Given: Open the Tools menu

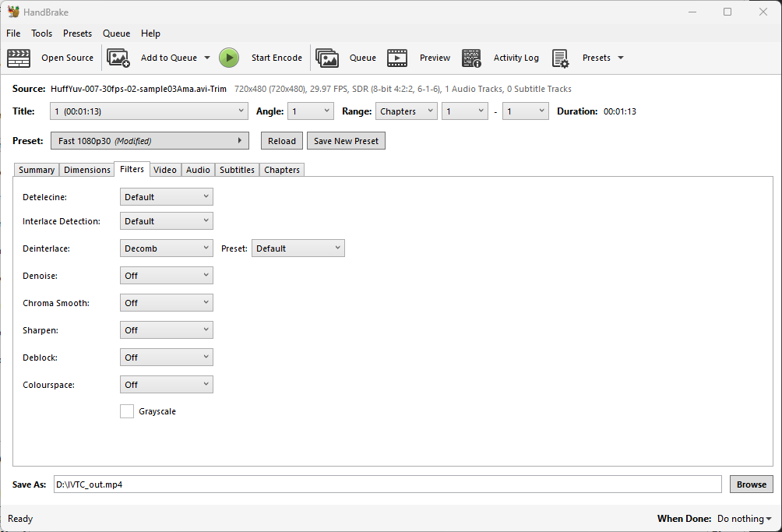Looking at the screenshot, I should click(x=41, y=33).
